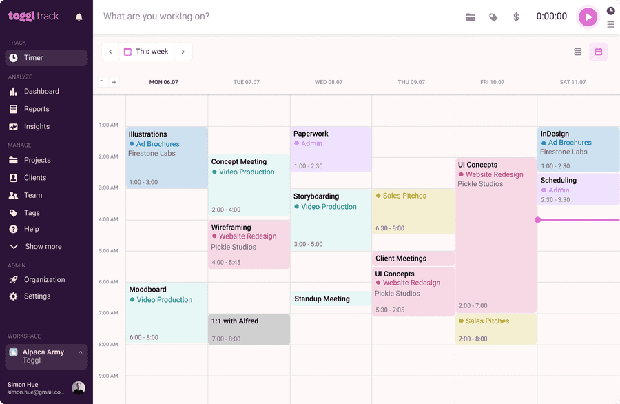
Task: Switch to calendar view
Action: [x=598, y=52]
